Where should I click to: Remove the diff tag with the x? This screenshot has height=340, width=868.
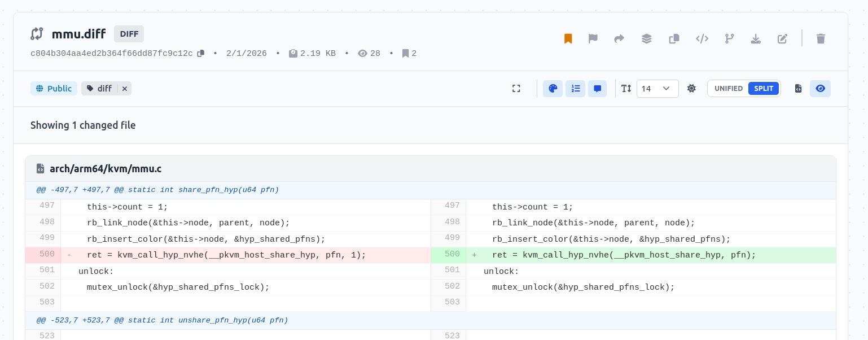tap(125, 89)
